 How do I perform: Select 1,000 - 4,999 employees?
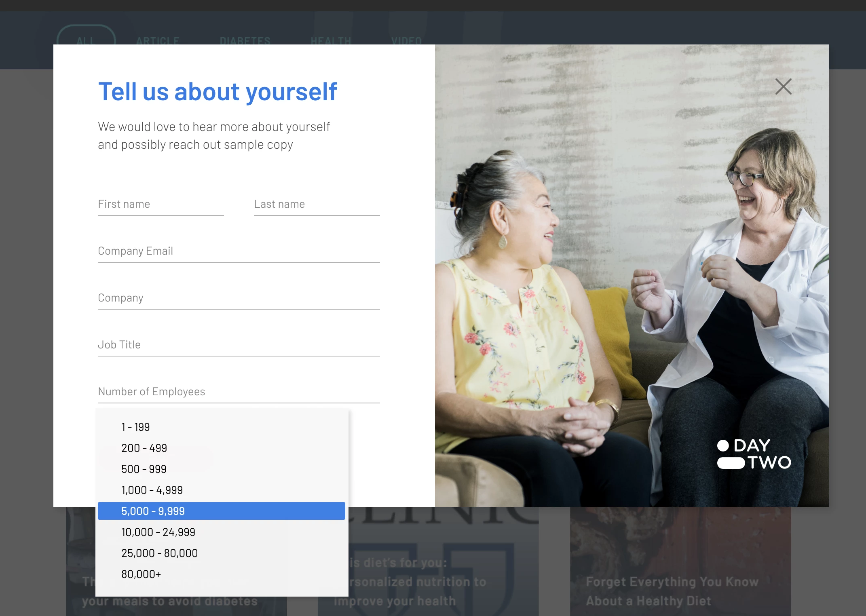152,490
